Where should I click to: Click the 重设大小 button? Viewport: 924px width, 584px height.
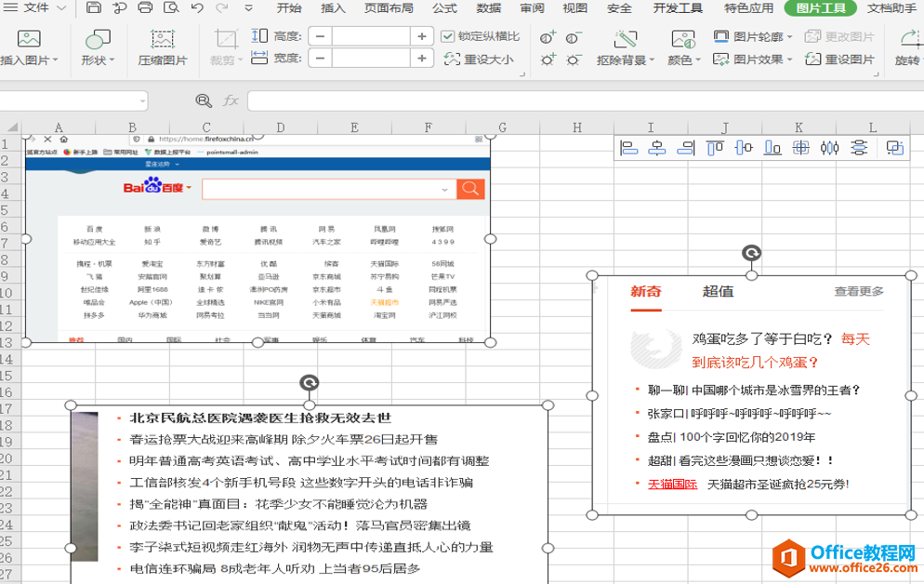[479, 59]
